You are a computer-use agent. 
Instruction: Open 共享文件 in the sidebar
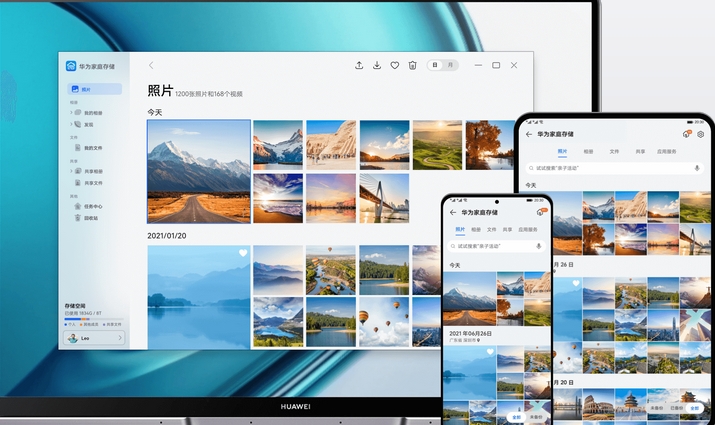point(93,183)
